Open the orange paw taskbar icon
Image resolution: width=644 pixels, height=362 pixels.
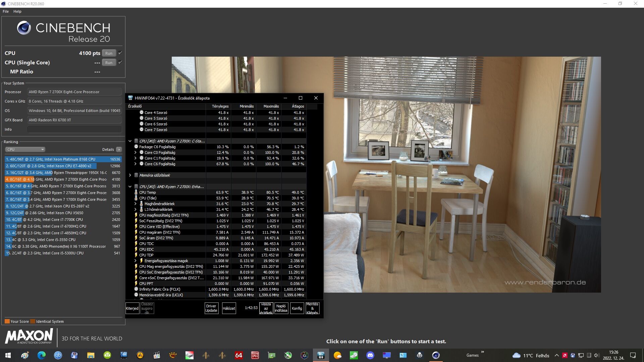(173, 355)
